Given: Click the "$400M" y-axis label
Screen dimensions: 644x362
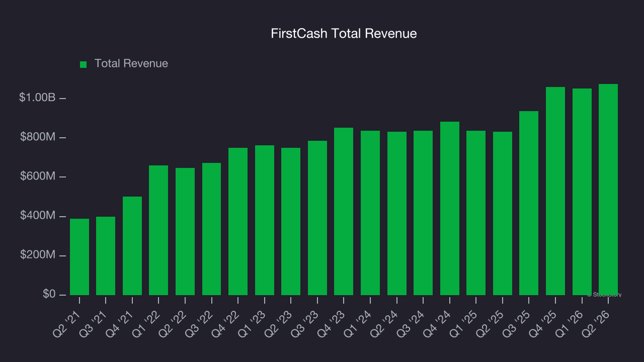Looking at the screenshot, I should 38,216.
